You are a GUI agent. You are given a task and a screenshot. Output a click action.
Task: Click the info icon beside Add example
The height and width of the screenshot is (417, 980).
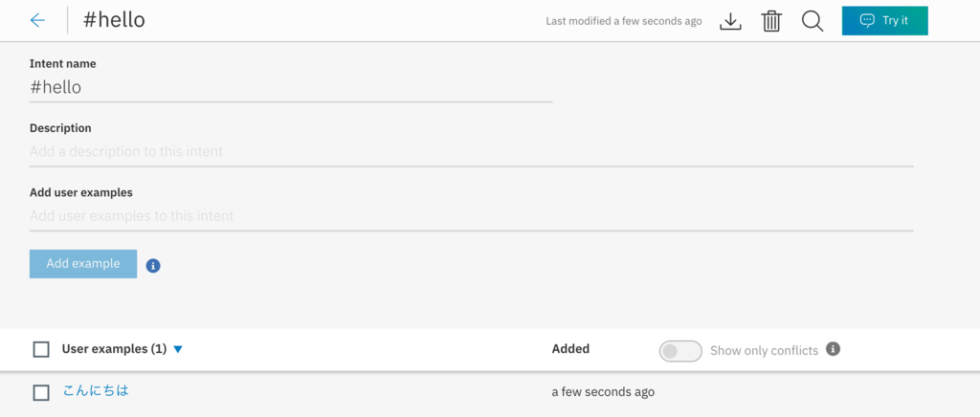(x=153, y=265)
